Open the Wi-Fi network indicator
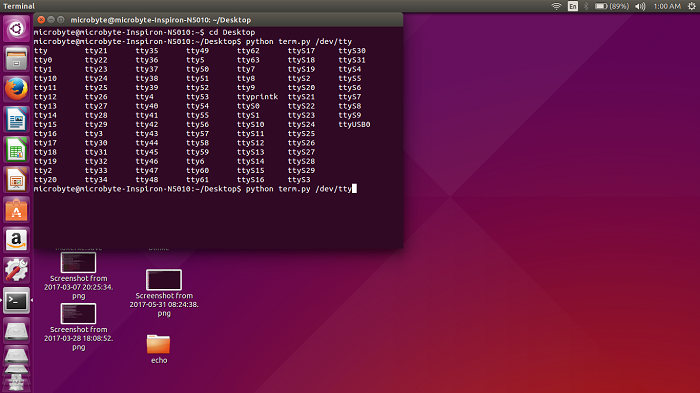 [x=556, y=6]
